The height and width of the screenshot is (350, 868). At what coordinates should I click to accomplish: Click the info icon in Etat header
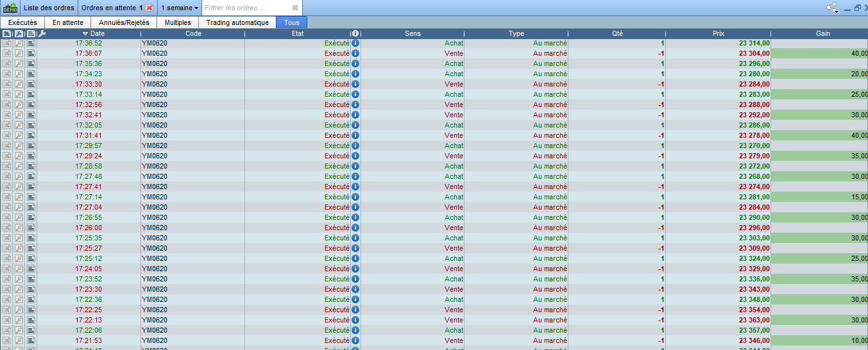click(355, 33)
